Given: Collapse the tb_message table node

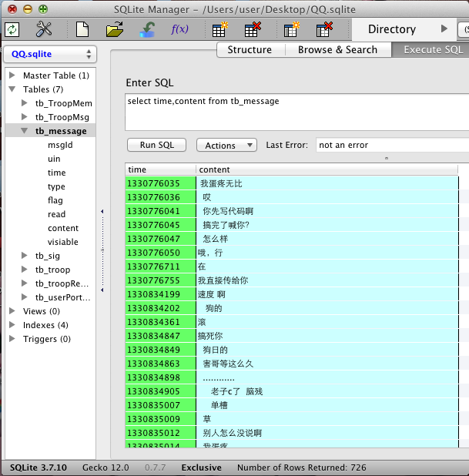Looking at the screenshot, I should 25,131.
